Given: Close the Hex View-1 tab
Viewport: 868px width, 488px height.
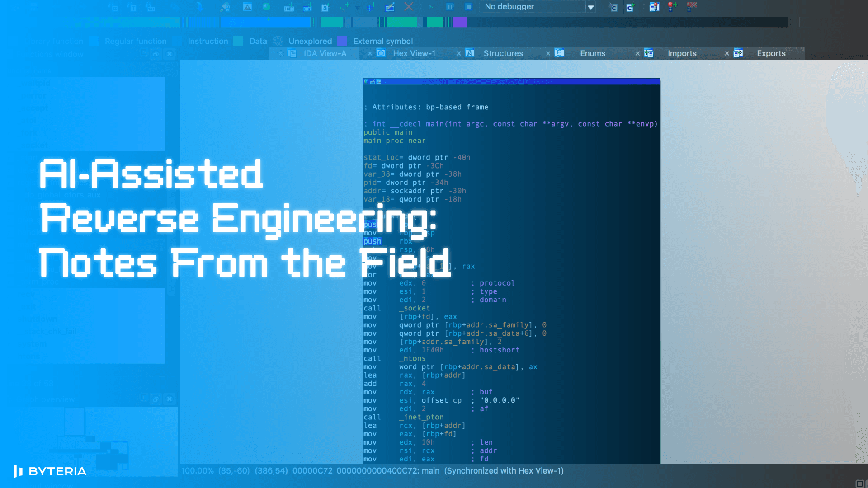Looking at the screenshot, I should coord(370,53).
